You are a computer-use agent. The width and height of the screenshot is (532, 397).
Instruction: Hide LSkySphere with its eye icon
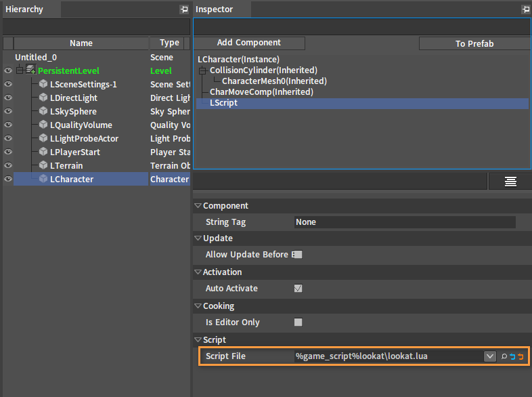[8, 111]
